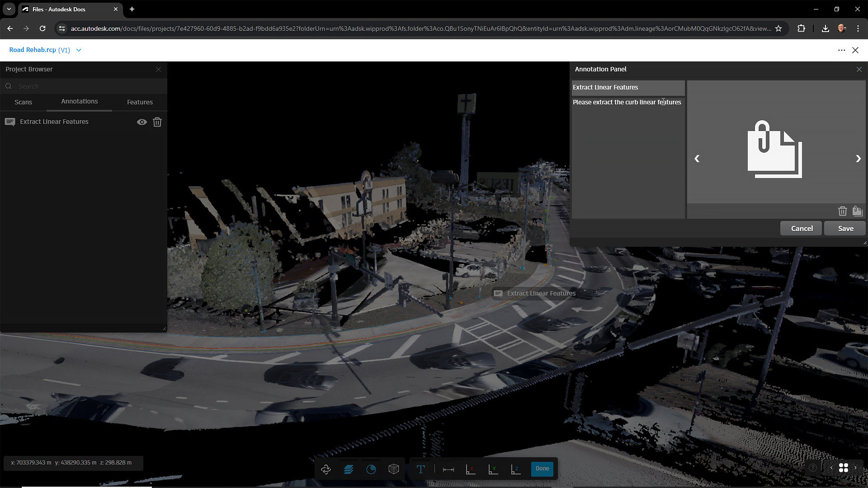Screen dimensions: 868x488
Task: Open the four-dot view grid
Action: 844,468
